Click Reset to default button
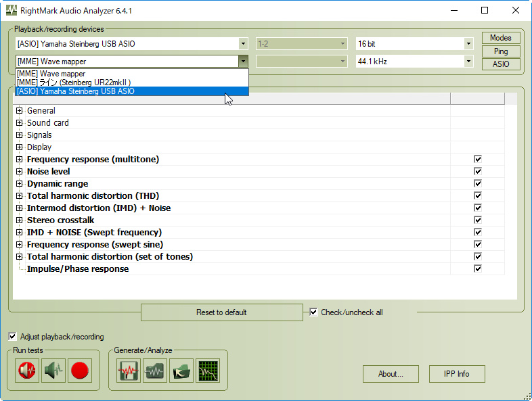The height and width of the screenshot is (401, 532). 221,312
